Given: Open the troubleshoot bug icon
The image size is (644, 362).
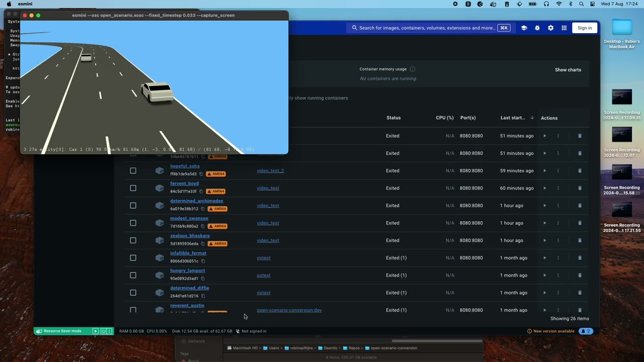Looking at the screenshot, I should (537, 28).
